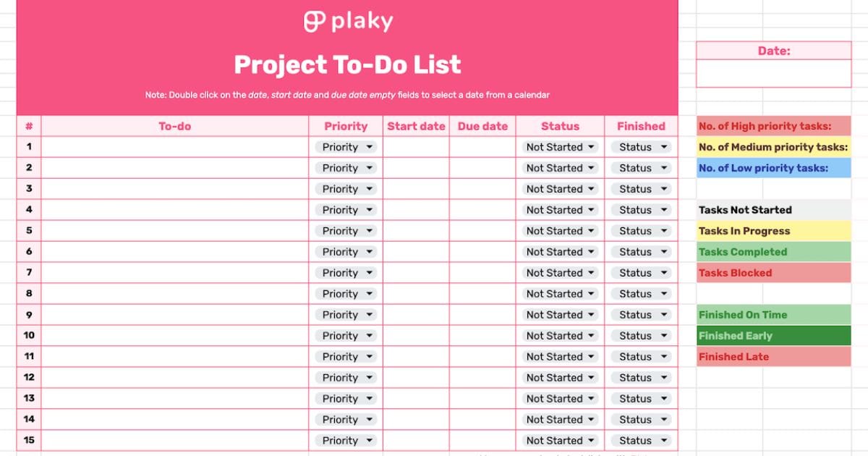Screen dimensions: 868x456
Task: Click the empty Date field under Date:
Action: point(774,73)
